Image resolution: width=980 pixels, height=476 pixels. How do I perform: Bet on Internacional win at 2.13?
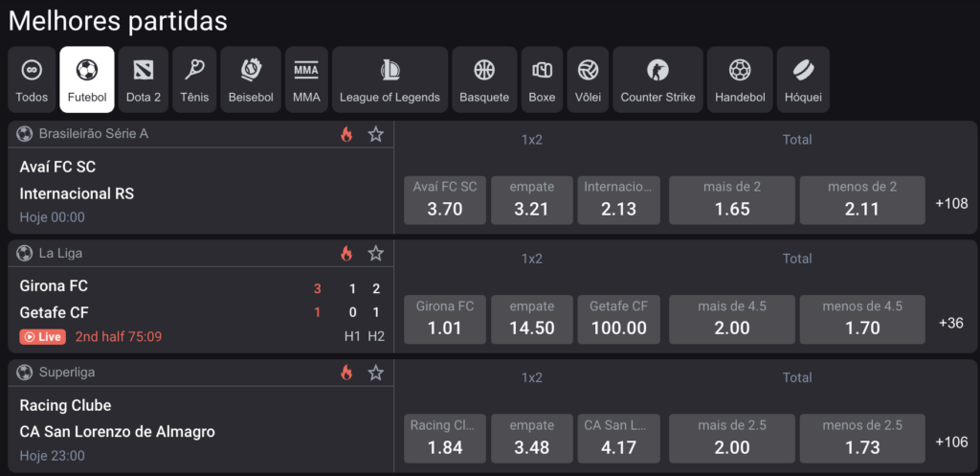click(619, 200)
